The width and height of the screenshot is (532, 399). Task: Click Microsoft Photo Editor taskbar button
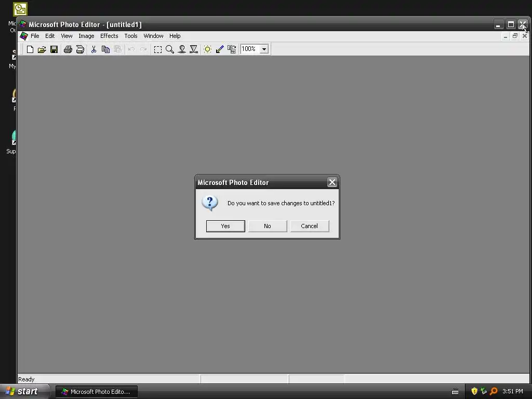(x=97, y=392)
